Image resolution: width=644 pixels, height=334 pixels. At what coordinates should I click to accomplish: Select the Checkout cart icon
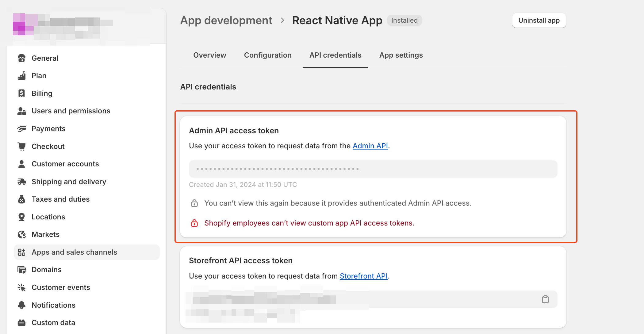tap(21, 146)
